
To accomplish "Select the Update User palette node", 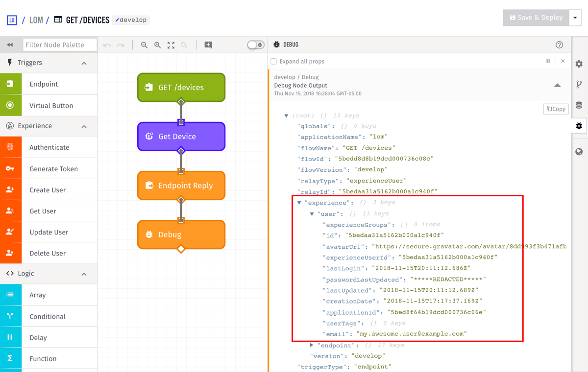I will pyautogui.click(x=49, y=232).
